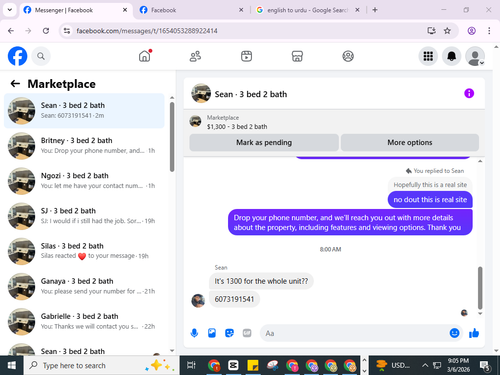This screenshot has width=500, height=375.
Task: Open Task View on taskbar
Action: 191,365
